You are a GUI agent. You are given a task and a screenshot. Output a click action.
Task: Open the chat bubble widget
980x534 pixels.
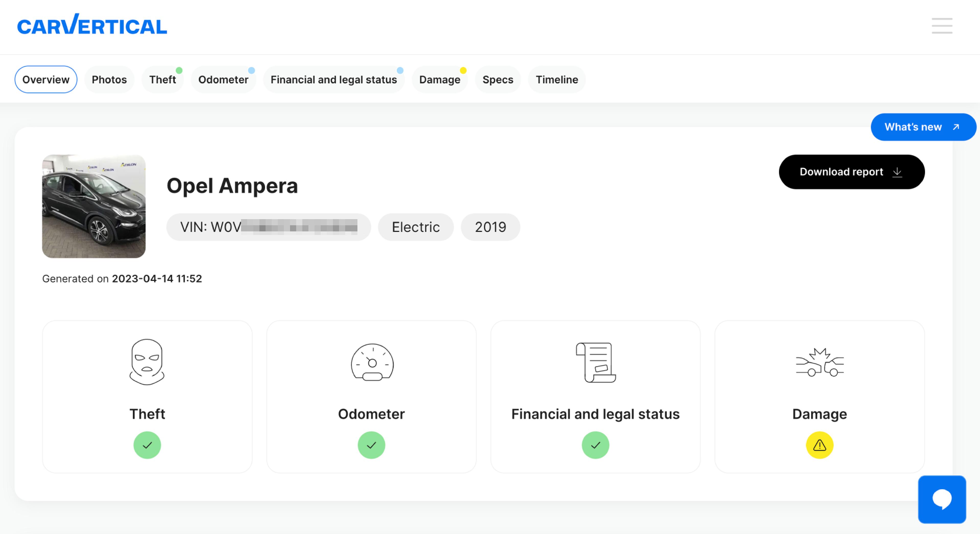click(941, 499)
